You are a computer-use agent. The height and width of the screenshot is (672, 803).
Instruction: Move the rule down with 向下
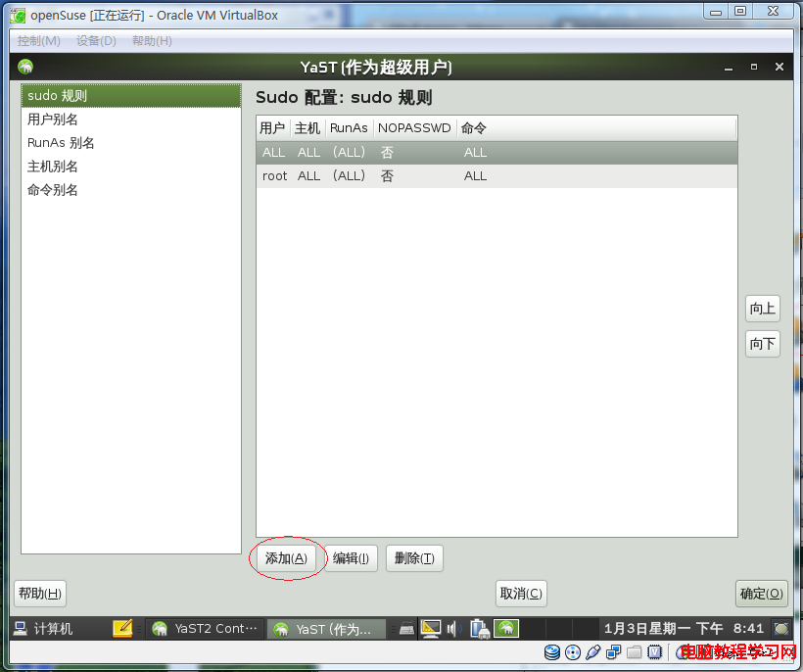coord(763,344)
